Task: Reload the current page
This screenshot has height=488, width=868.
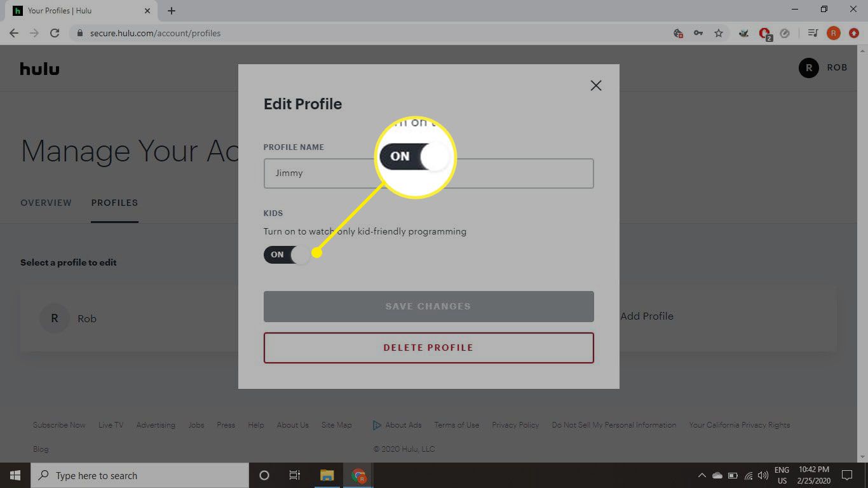Action: [55, 33]
